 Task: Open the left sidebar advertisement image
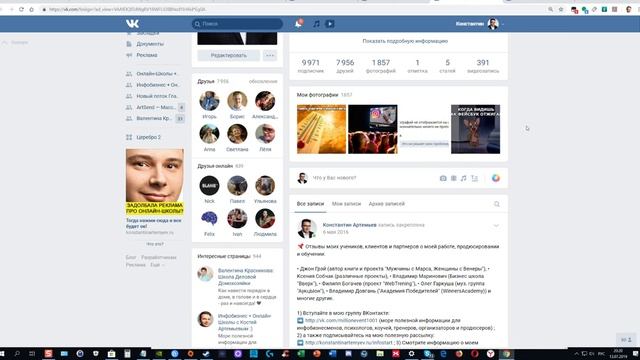(155, 182)
